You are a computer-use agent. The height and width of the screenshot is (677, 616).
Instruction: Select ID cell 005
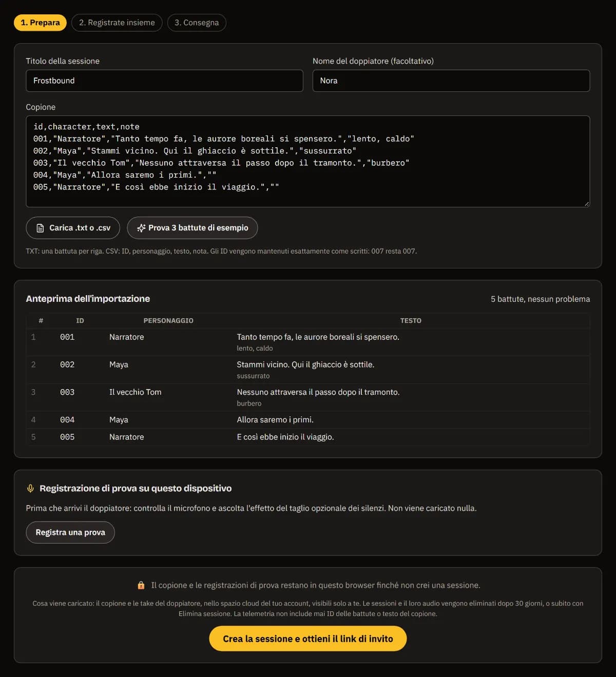(x=67, y=437)
